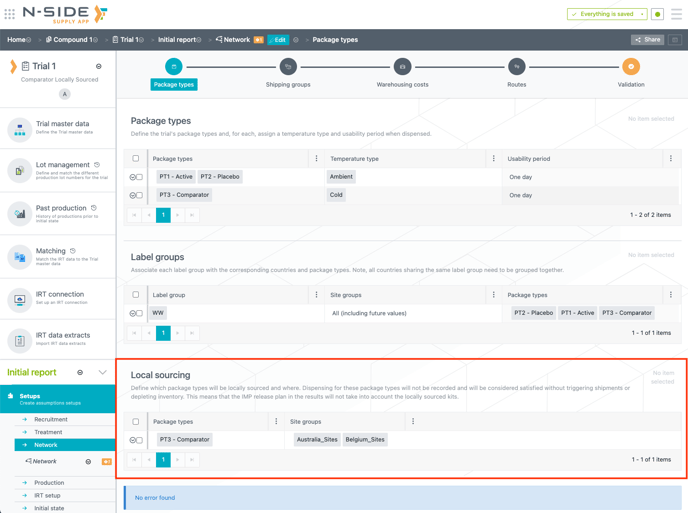This screenshot has width=688, height=513.
Task: Click the IRT connection monitor icon
Action: click(x=19, y=299)
